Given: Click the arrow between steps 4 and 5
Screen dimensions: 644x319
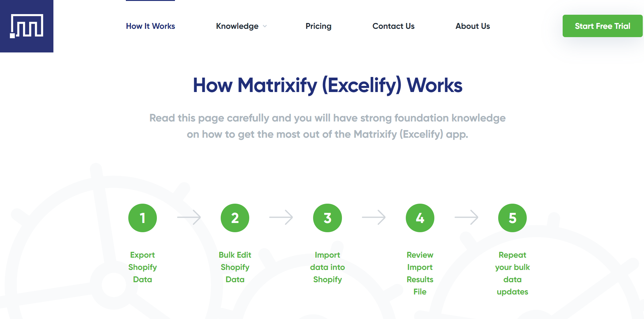Looking at the screenshot, I should click(466, 217).
